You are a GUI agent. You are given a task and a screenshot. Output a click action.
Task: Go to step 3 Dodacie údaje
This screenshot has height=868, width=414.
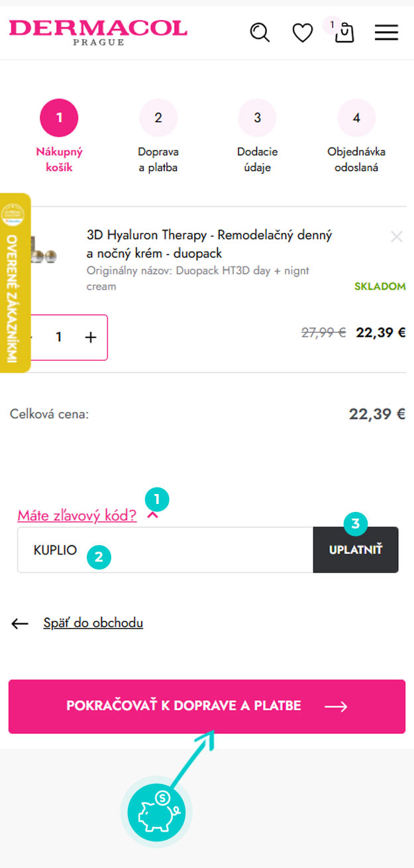click(257, 137)
